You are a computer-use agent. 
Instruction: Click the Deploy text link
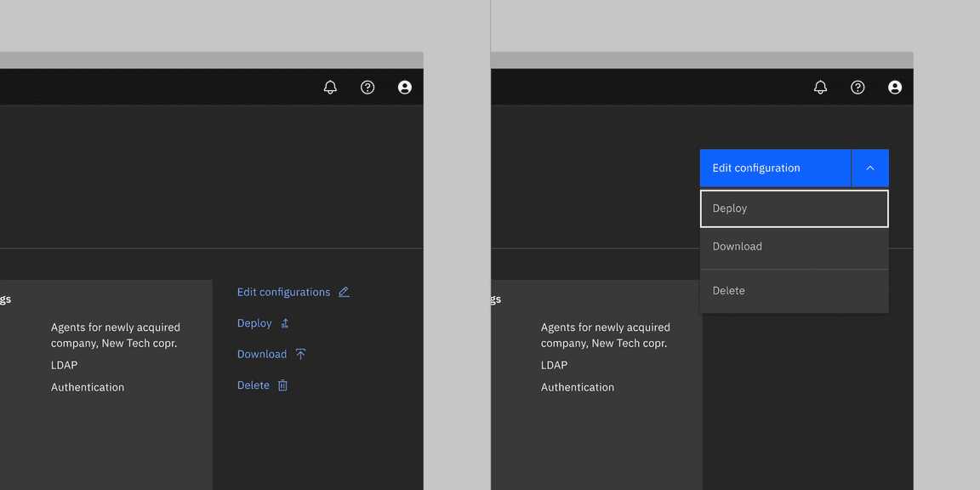tap(253, 322)
